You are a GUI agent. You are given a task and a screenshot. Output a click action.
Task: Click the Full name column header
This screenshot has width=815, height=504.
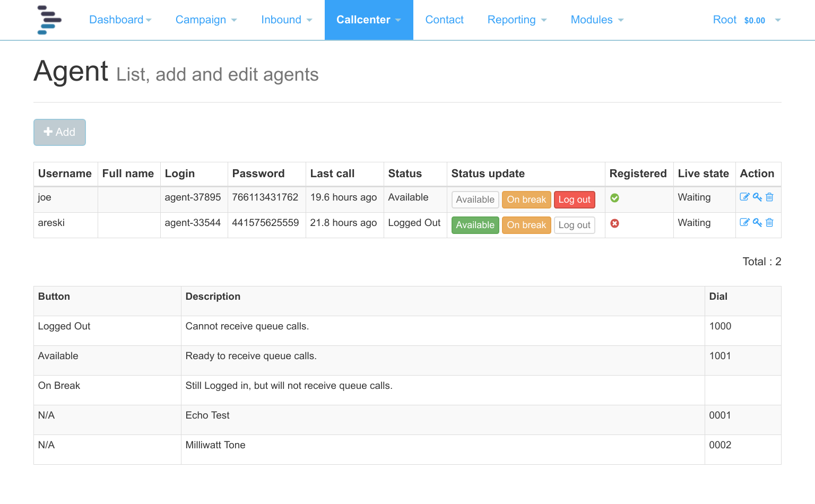(128, 173)
